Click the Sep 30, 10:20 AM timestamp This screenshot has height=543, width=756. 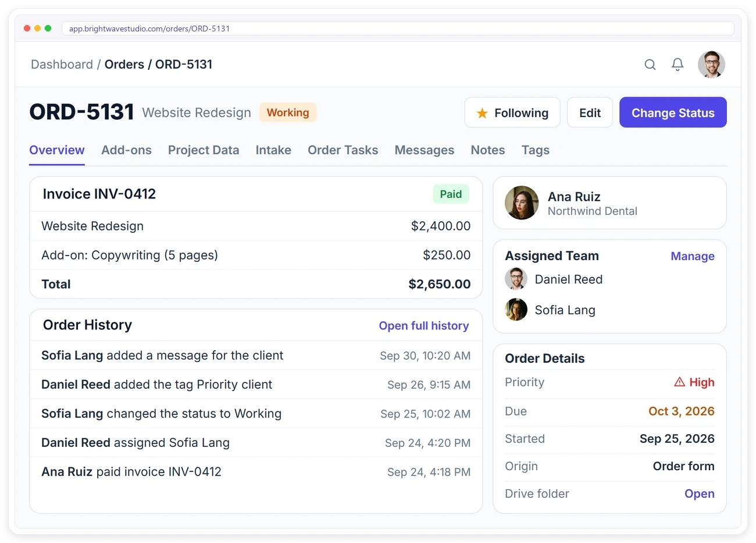(425, 356)
